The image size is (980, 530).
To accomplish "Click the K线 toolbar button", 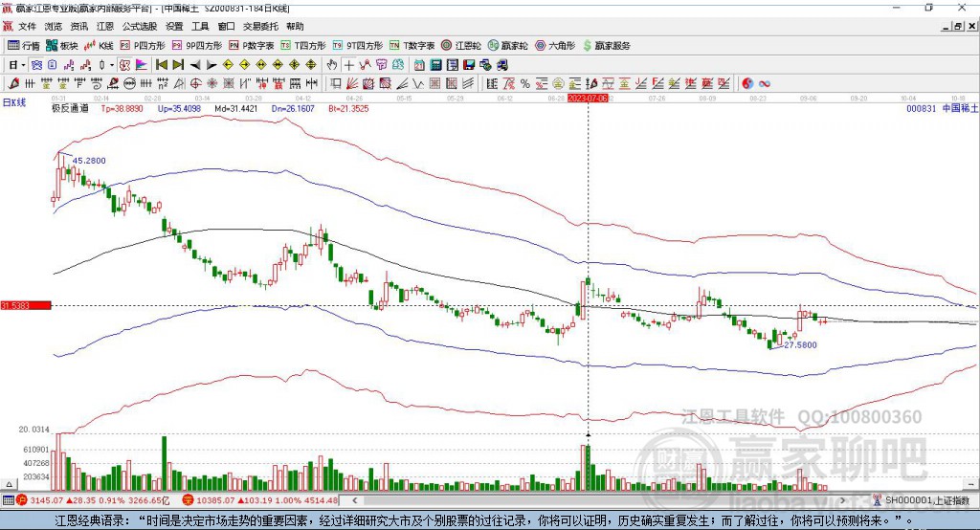I will tap(99, 46).
